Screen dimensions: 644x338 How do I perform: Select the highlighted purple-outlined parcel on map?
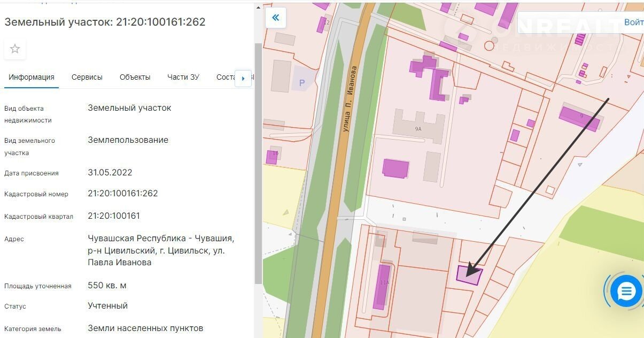click(x=469, y=275)
